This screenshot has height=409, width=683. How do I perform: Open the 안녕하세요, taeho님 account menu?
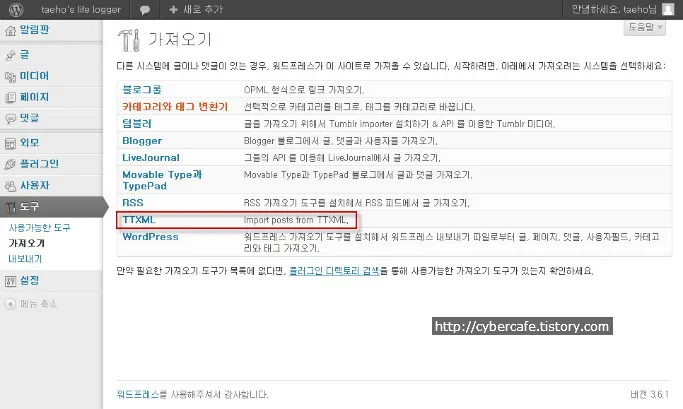[x=614, y=9]
